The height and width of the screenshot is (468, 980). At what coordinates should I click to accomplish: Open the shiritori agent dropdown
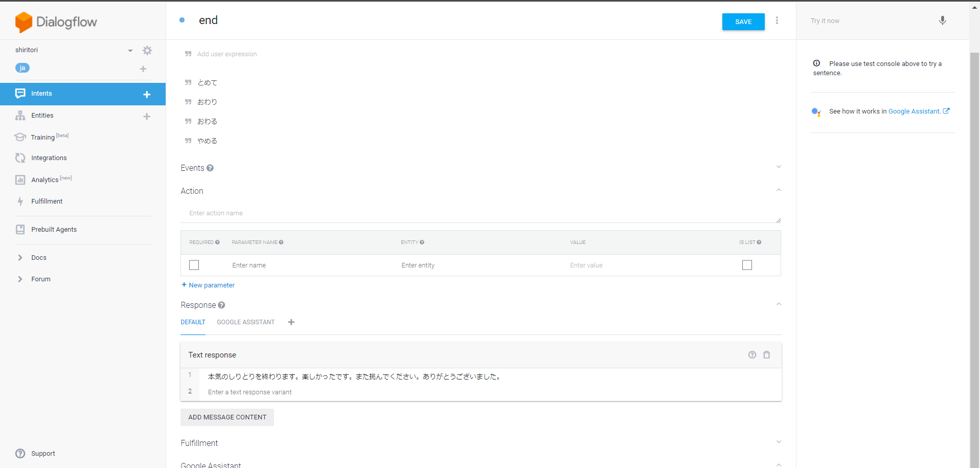(130, 50)
